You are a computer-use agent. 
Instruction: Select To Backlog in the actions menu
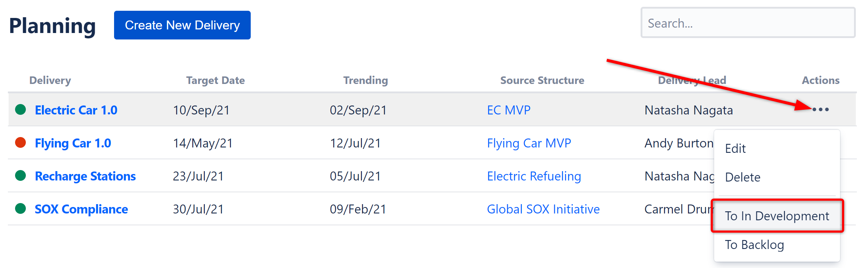pyautogui.click(x=755, y=245)
